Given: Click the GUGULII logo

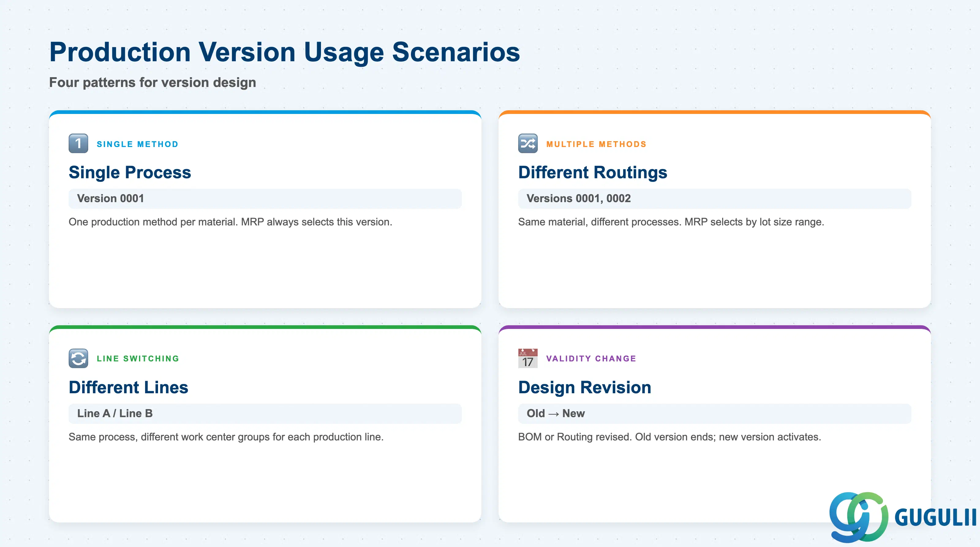Looking at the screenshot, I should pyautogui.click(x=903, y=517).
